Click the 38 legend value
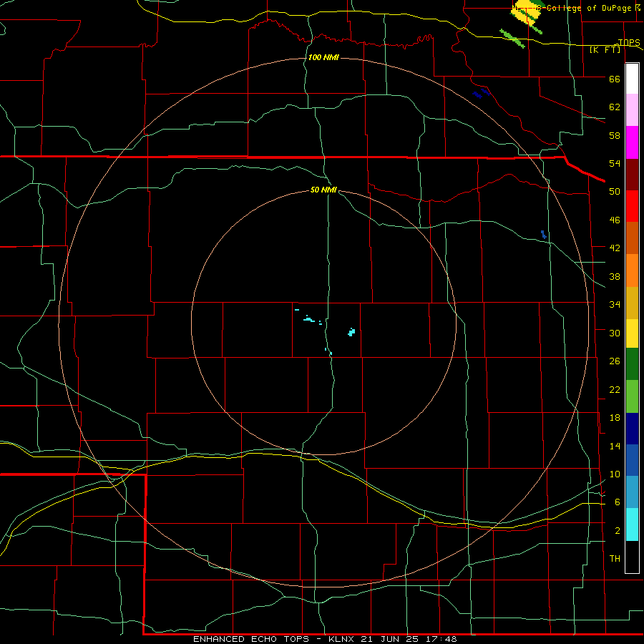The height and width of the screenshot is (644, 644). tap(615, 276)
